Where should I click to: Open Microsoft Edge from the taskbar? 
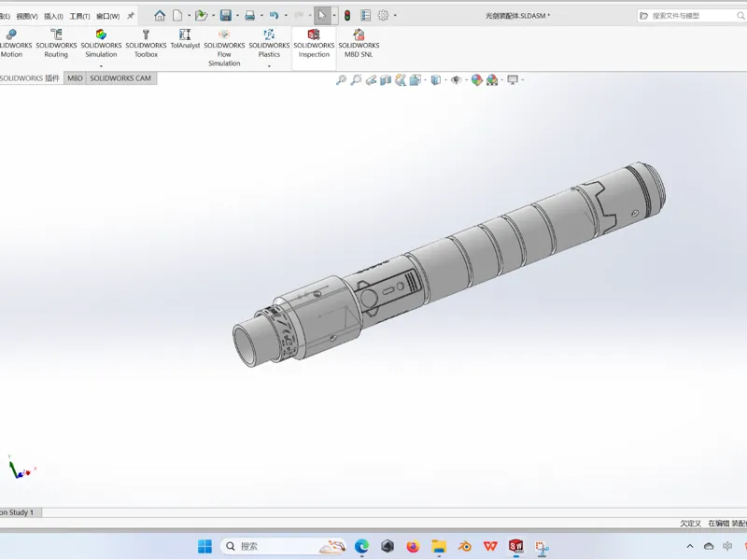click(x=361, y=546)
